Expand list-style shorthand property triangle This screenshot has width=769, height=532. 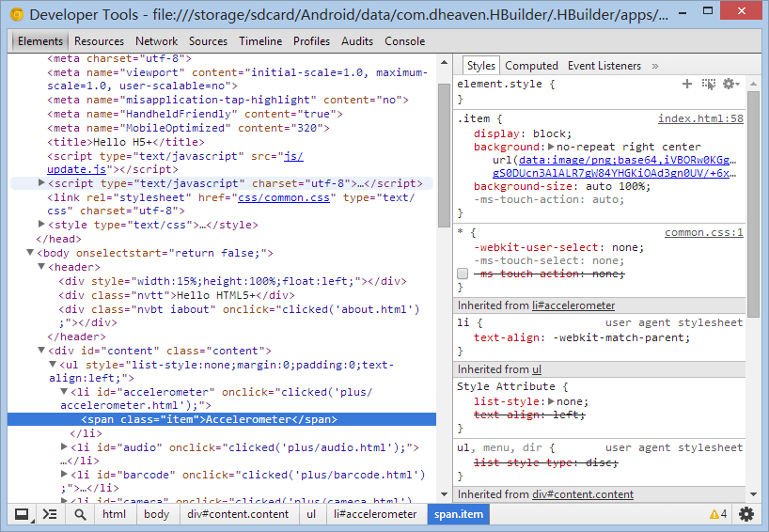551,401
